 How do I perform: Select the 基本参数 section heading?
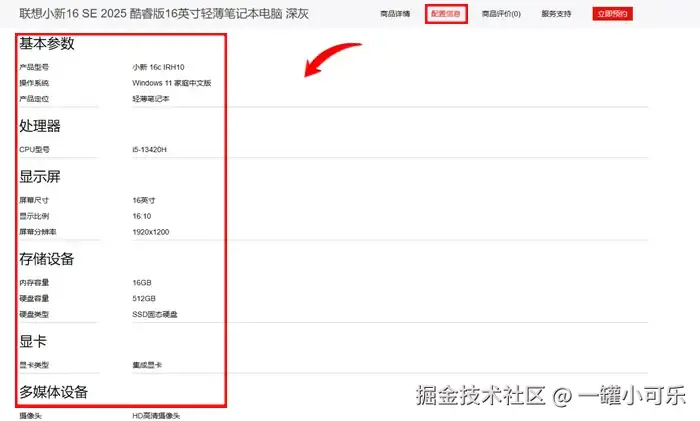pos(47,43)
